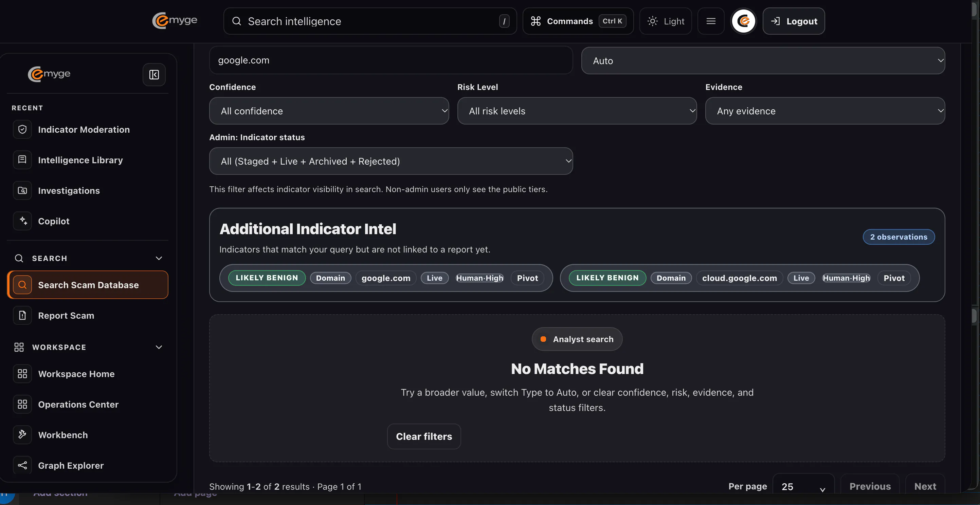Collapse the SEARCH section chevron
Image resolution: width=980 pixels, height=505 pixels.
(x=159, y=258)
